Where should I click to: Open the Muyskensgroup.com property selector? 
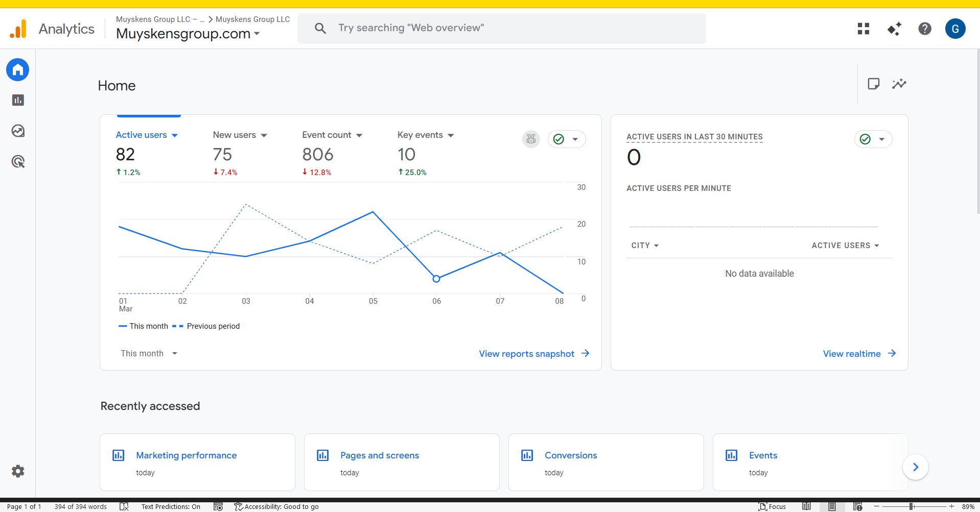[x=188, y=34]
